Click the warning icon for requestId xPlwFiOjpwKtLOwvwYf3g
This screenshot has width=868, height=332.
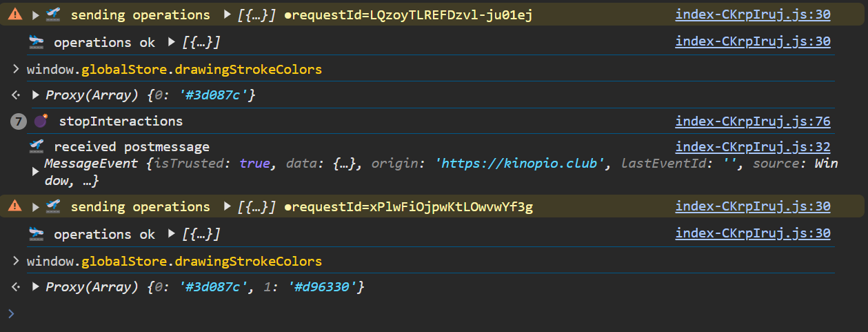click(15, 207)
